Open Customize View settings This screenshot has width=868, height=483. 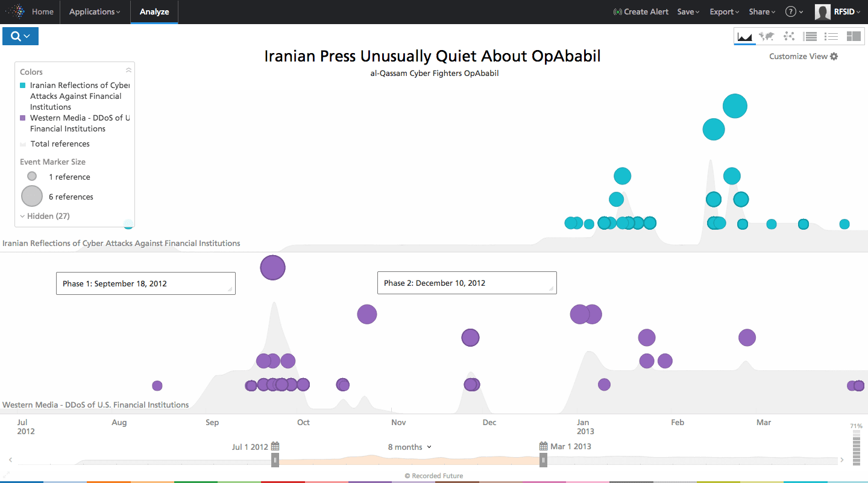coord(804,56)
